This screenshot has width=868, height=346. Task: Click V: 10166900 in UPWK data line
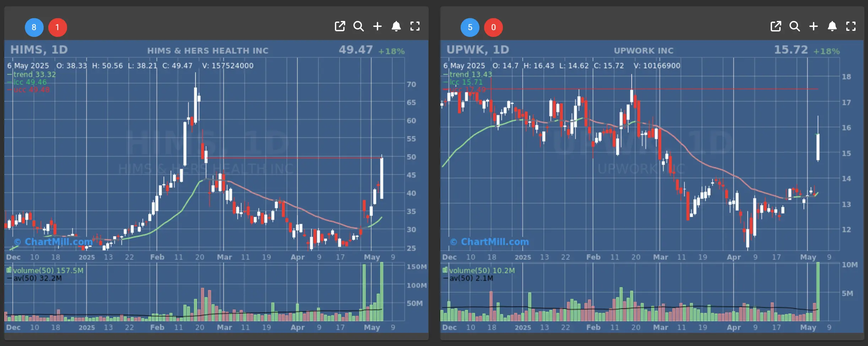coord(657,66)
